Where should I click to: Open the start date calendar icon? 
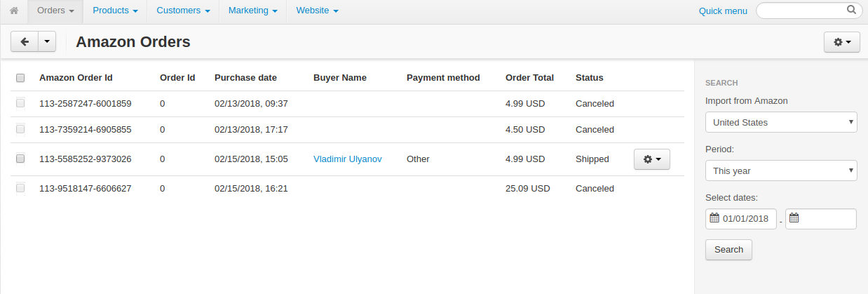tap(714, 218)
